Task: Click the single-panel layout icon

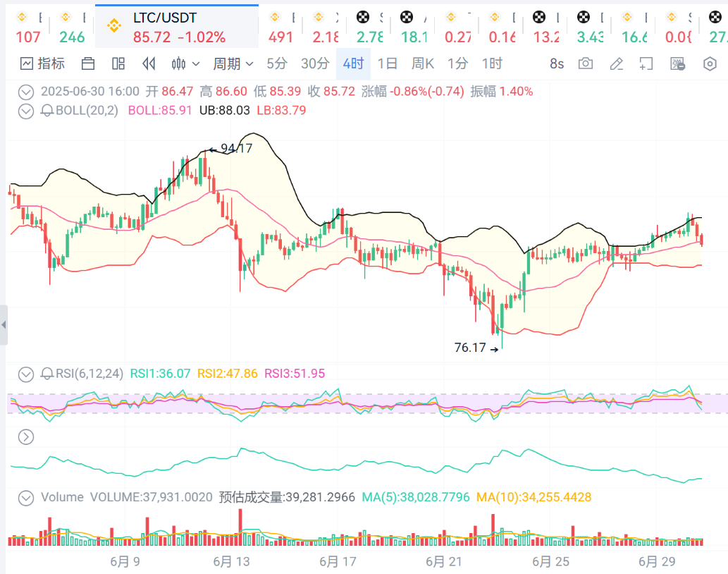Action: coord(88,63)
